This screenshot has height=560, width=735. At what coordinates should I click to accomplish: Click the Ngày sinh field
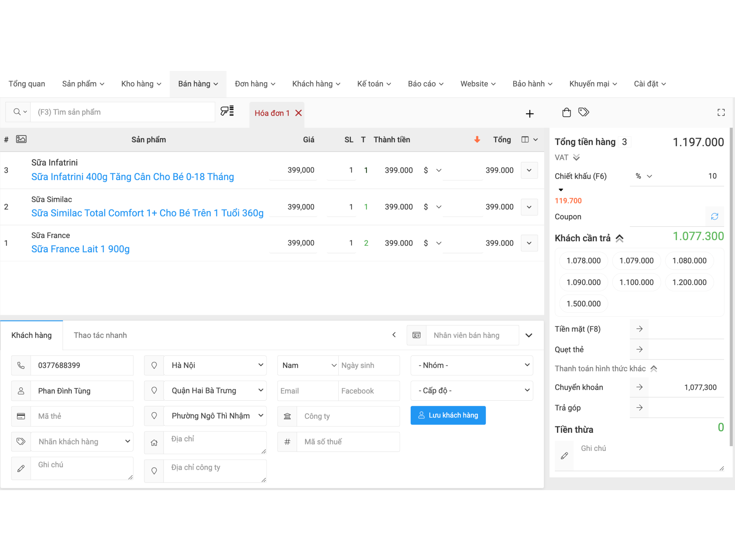[x=369, y=365]
